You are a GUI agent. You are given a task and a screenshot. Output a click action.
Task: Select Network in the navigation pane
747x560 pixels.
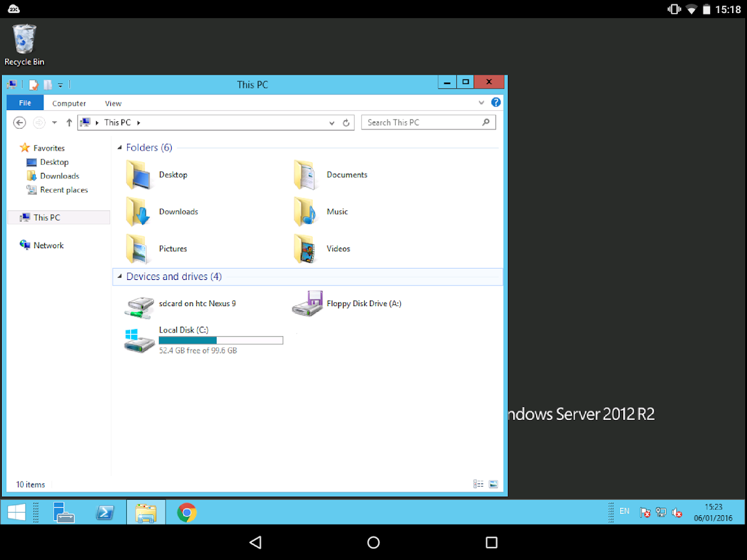(42, 245)
